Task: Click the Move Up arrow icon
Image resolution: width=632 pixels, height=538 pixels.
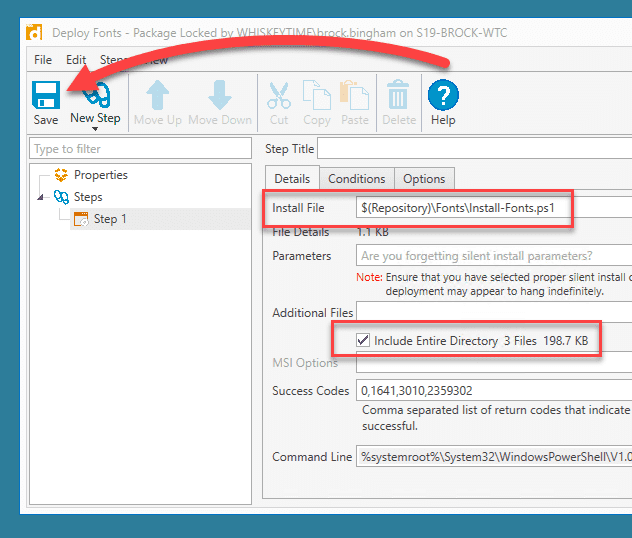Action: tap(158, 95)
